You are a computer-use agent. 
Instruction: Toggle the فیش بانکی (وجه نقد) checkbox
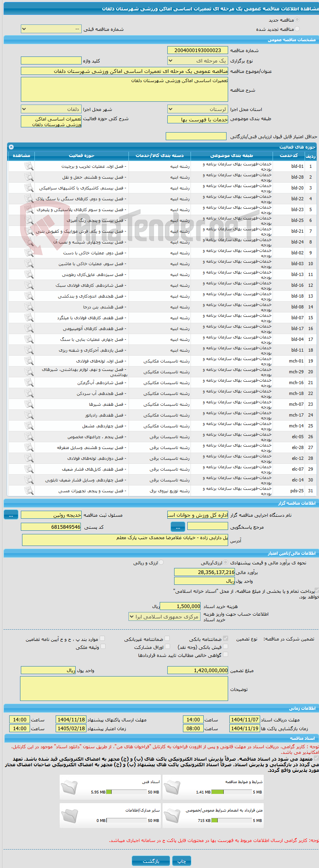click(x=226, y=646)
